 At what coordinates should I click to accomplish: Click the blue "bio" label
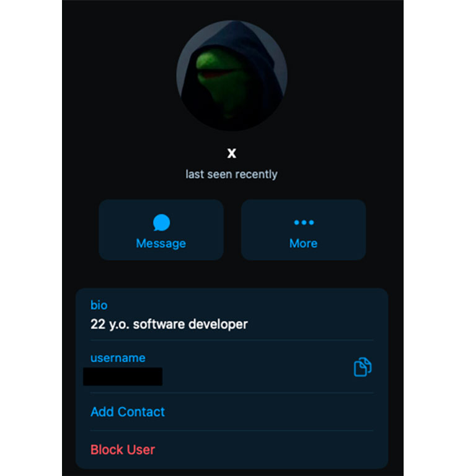point(99,305)
